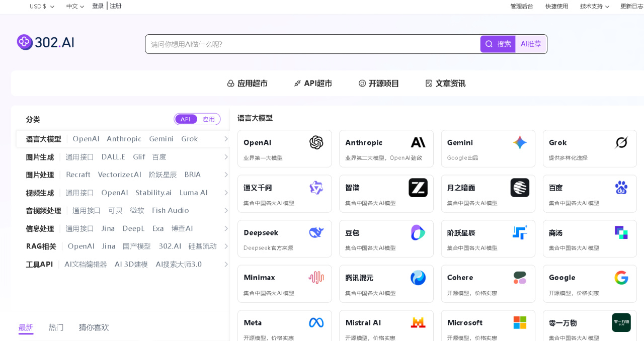644x341 pixels.
Task: Select the 最新 tab
Action: click(x=26, y=327)
